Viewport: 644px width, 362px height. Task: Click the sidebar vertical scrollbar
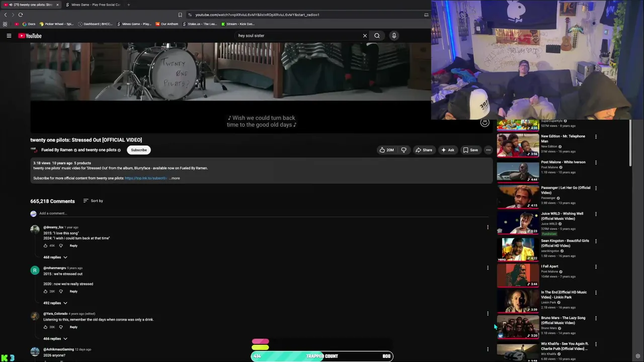click(x=631, y=143)
